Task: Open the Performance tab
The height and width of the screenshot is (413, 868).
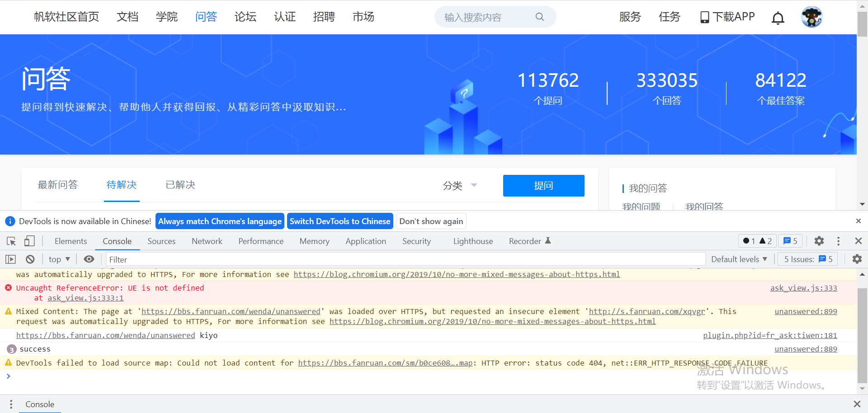Action: pyautogui.click(x=261, y=241)
